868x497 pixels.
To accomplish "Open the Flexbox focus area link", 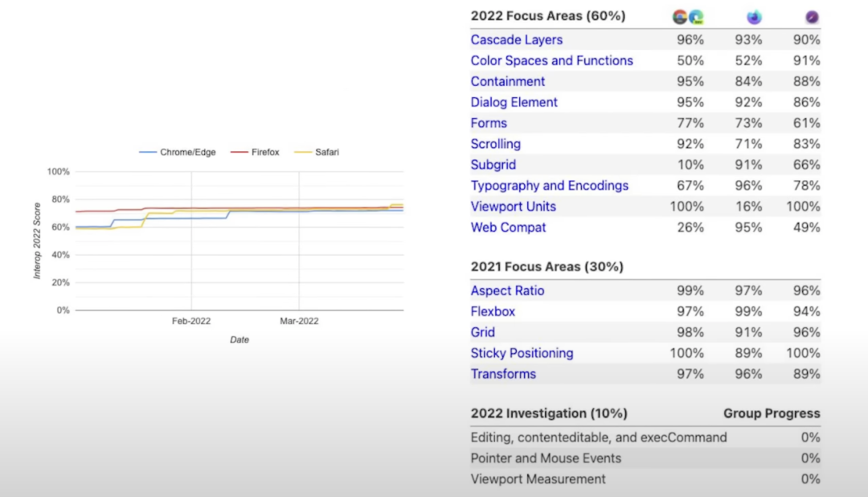I will click(x=493, y=311).
